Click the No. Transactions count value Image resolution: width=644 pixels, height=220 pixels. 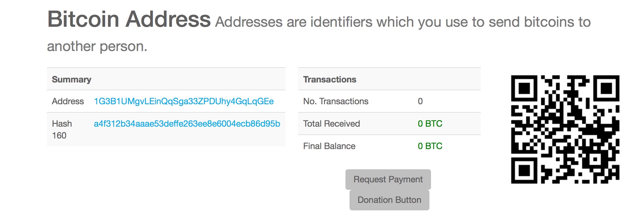pos(420,101)
